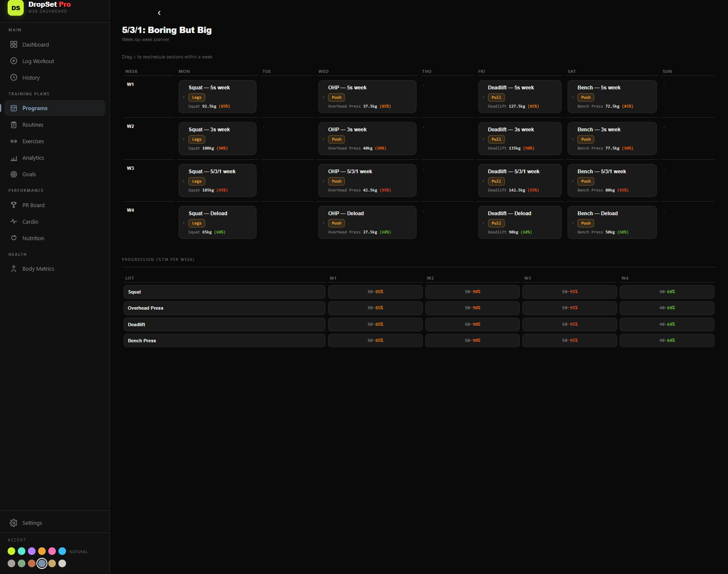Image resolution: width=728 pixels, height=574 pixels.
Task: Select the pink accent color
Action: pyautogui.click(x=52, y=551)
